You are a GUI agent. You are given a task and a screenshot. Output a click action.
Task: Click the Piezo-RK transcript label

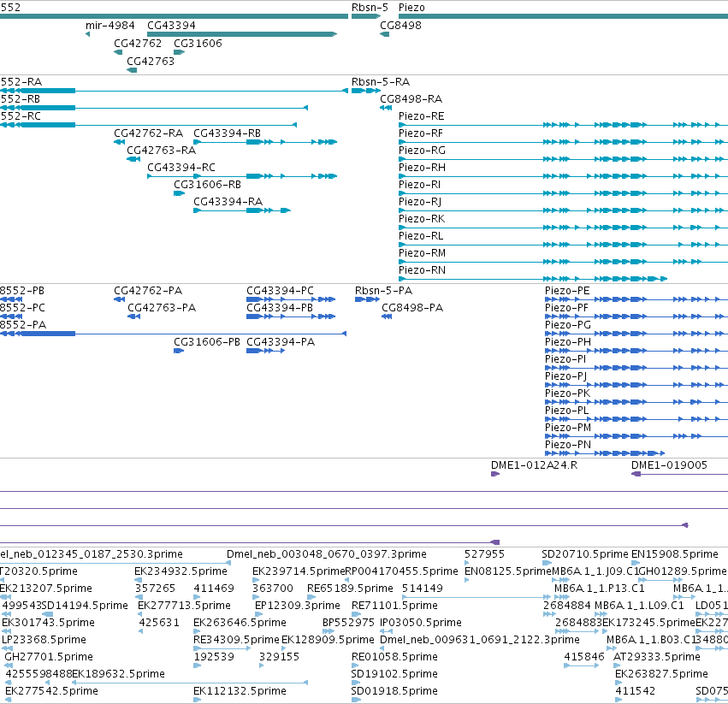(x=422, y=219)
